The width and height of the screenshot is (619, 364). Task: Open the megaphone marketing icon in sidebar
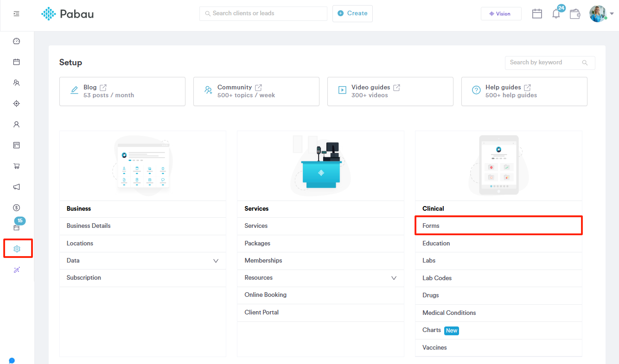[16, 187]
